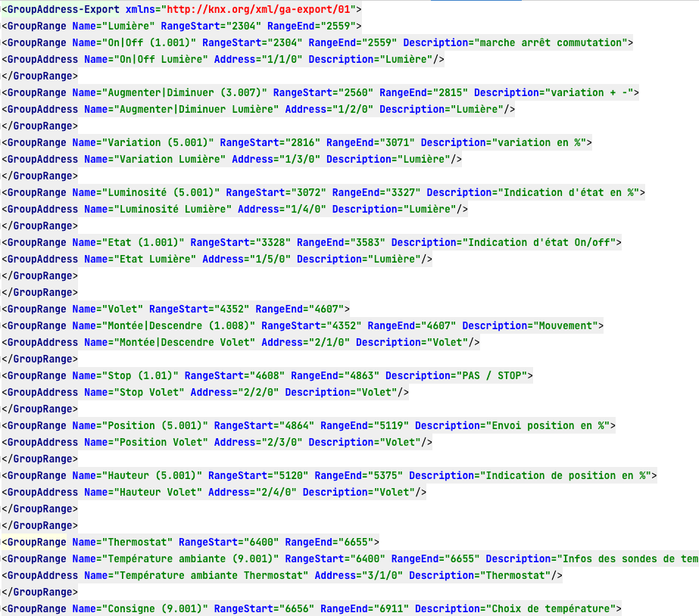Click address 1/5/0 of Etat Lumière

pyautogui.click(x=267, y=259)
